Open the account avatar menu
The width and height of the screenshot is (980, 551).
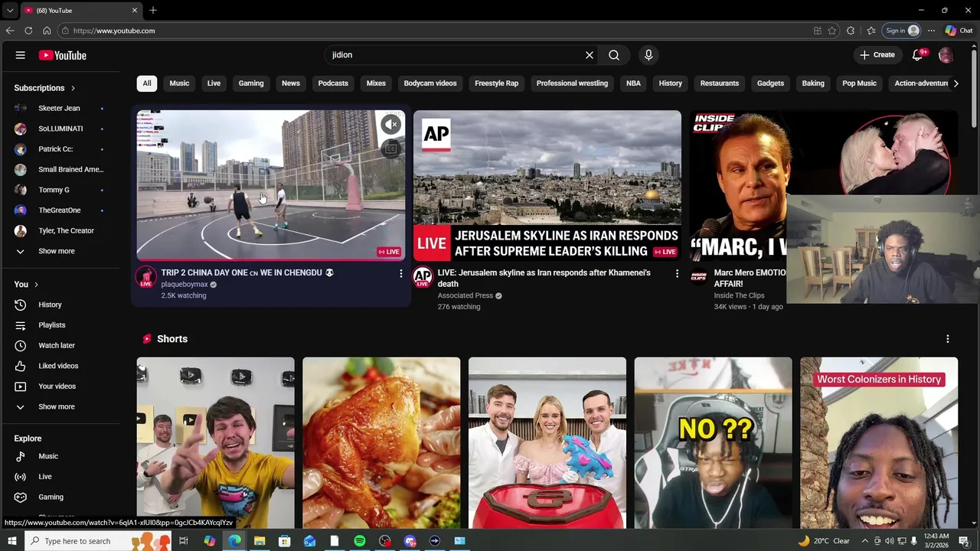pyautogui.click(x=946, y=55)
